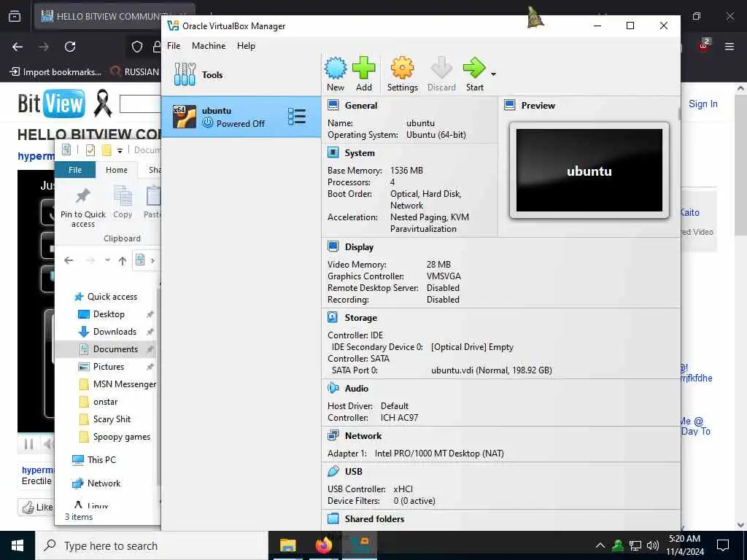
Task: Go back in Firefox browser
Action: [18, 47]
